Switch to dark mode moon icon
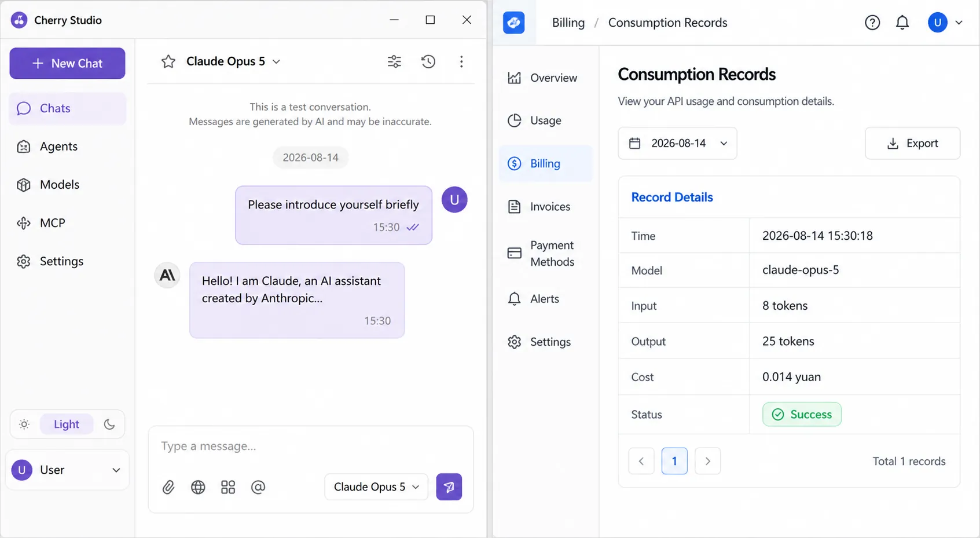Screen dimensions: 980x538 pos(109,424)
